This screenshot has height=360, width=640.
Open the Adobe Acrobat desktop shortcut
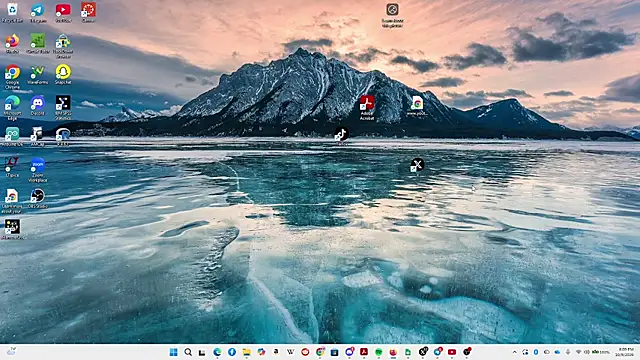367,108
